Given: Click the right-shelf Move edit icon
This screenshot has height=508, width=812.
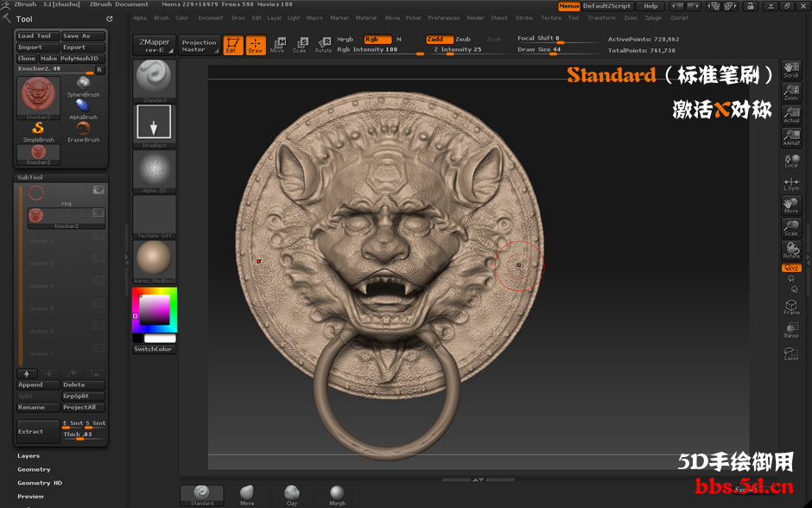Looking at the screenshot, I should [791, 206].
